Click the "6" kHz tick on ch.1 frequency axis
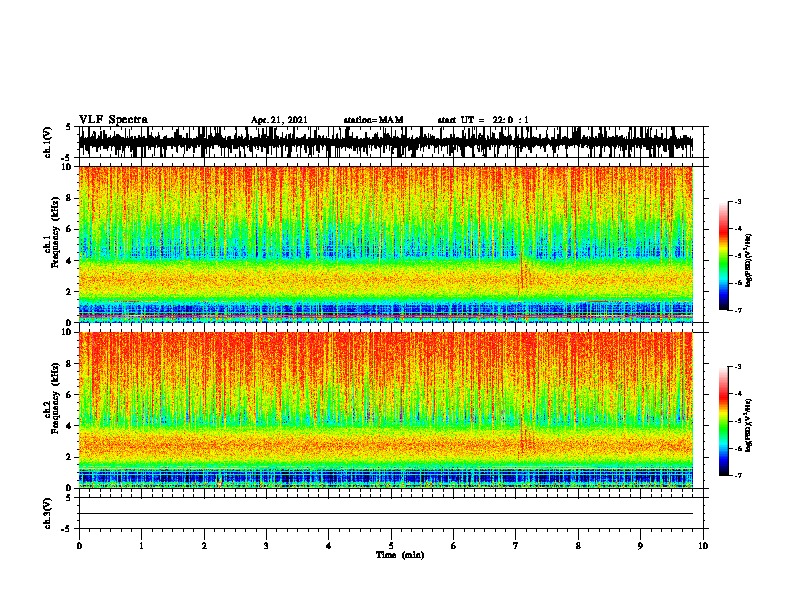 coord(70,229)
